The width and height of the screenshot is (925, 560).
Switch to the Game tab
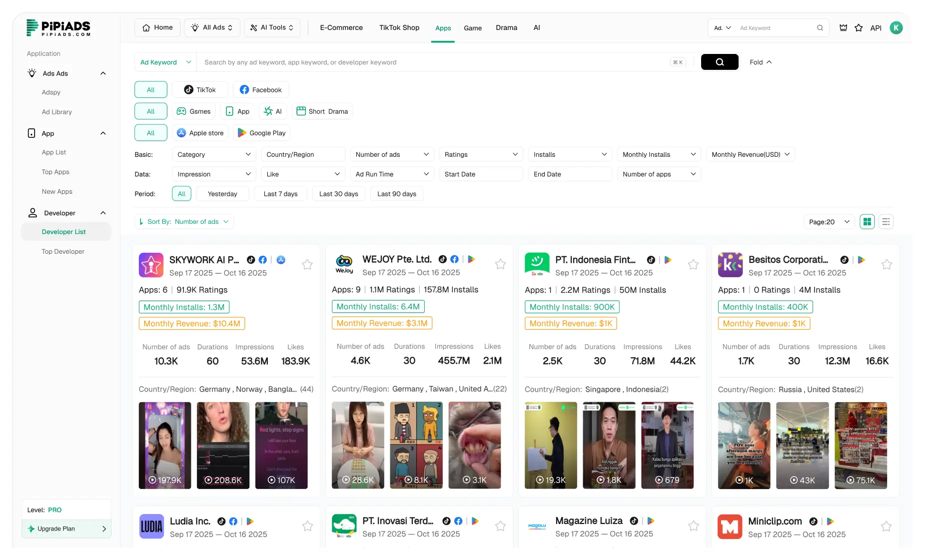pos(472,28)
